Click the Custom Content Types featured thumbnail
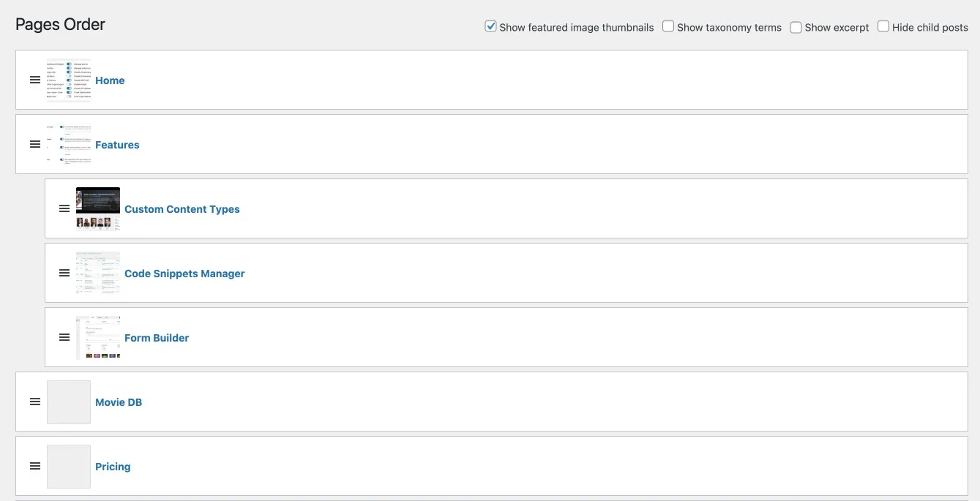 pyautogui.click(x=98, y=208)
